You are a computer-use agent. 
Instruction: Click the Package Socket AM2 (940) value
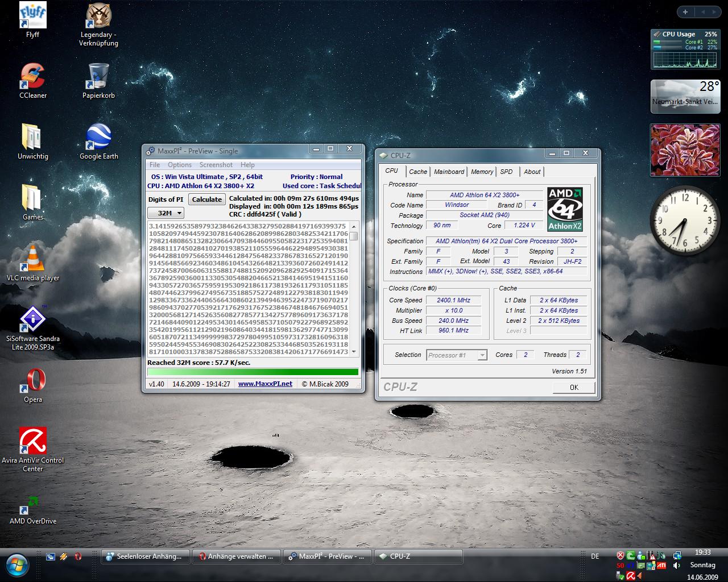click(485, 215)
